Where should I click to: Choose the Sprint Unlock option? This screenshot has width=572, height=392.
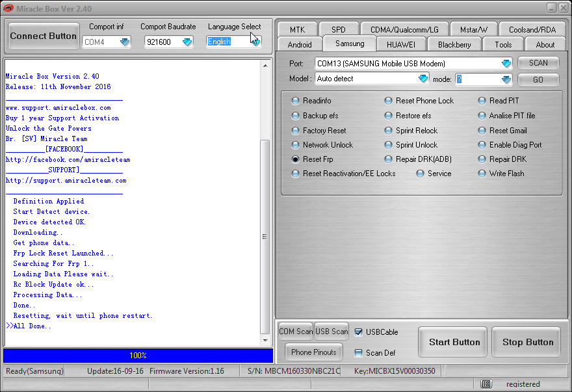[389, 145]
